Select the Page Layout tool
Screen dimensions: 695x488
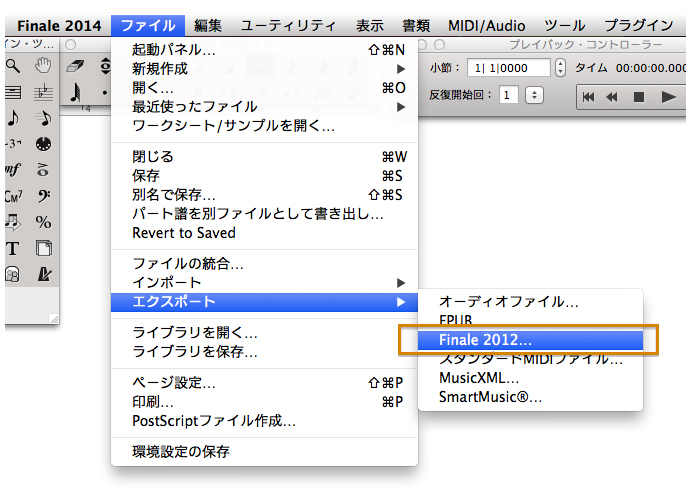click(43, 248)
